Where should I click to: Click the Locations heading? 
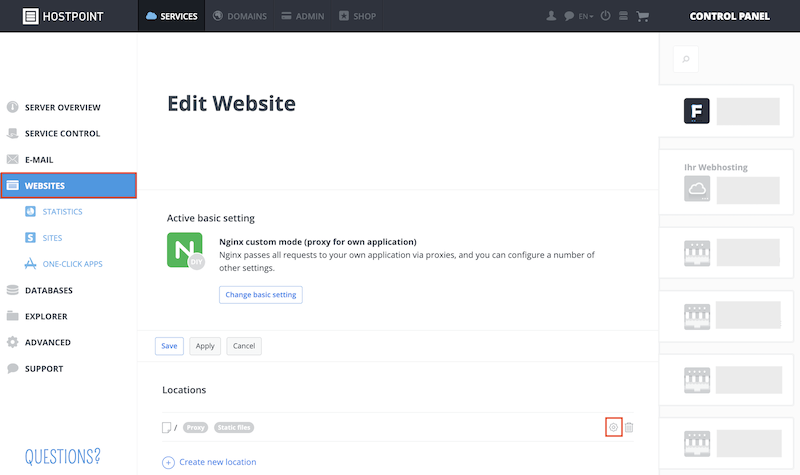pos(184,390)
